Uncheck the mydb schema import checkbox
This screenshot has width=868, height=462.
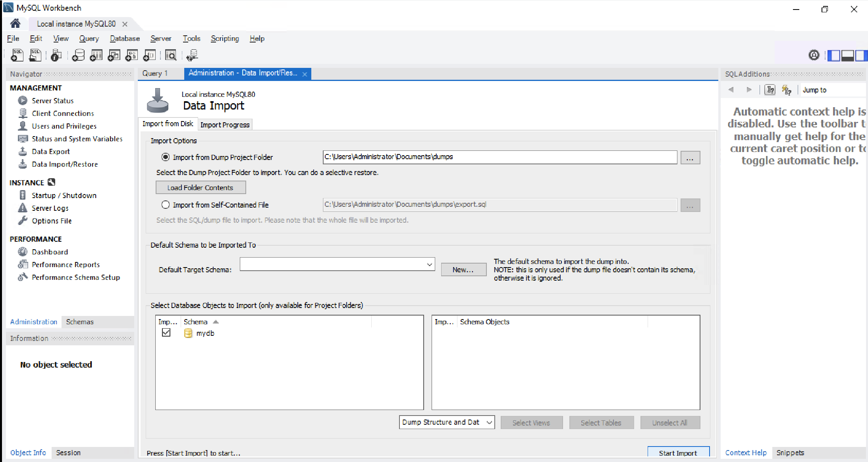coord(166,333)
